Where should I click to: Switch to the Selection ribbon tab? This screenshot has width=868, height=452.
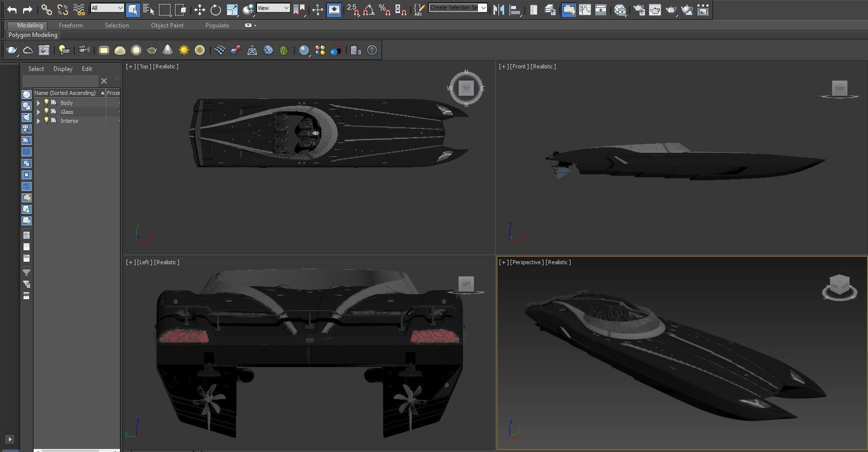116,25
